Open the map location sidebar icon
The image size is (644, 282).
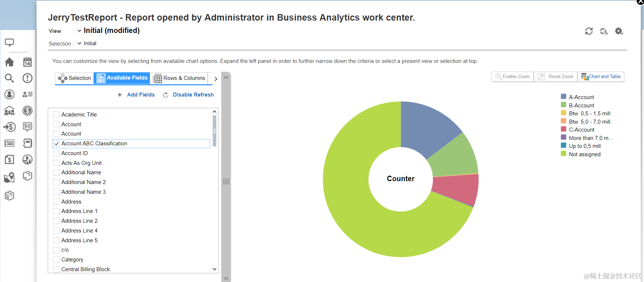pyautogui.click(x=9, y=177)
